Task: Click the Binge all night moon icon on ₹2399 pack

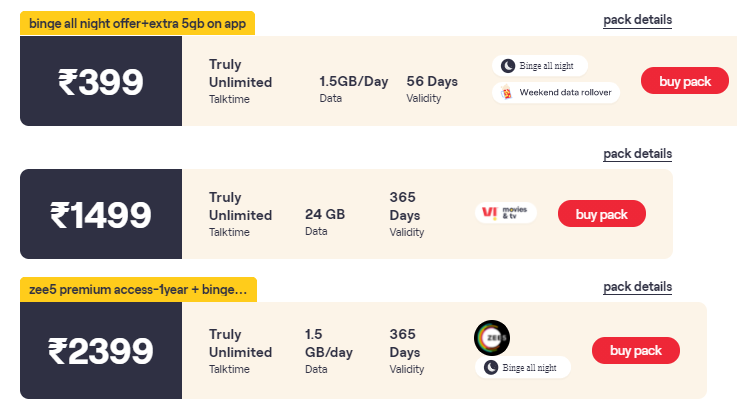Action: click(491, 367)
